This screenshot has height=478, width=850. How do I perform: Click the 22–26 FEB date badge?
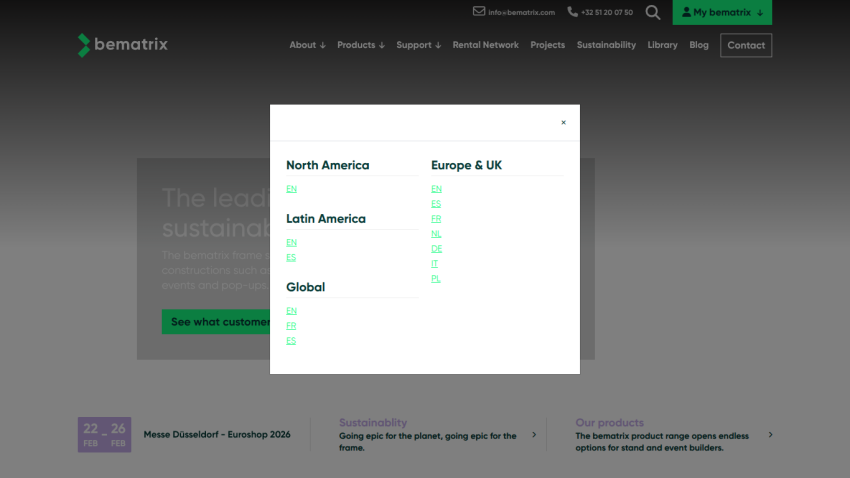click(104, 435)
